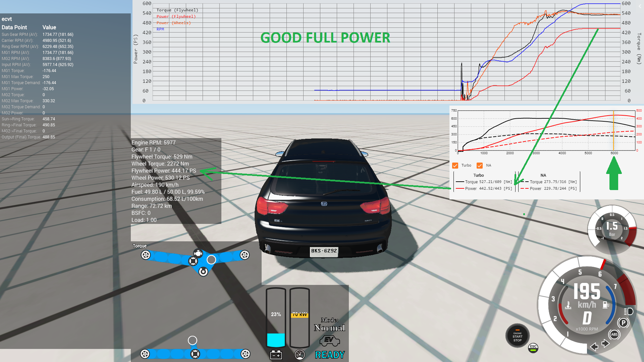Image resolution: width=644 pixels, height=362 pixels.
Task: Click the left turn signal arrow
Action: 594,347
